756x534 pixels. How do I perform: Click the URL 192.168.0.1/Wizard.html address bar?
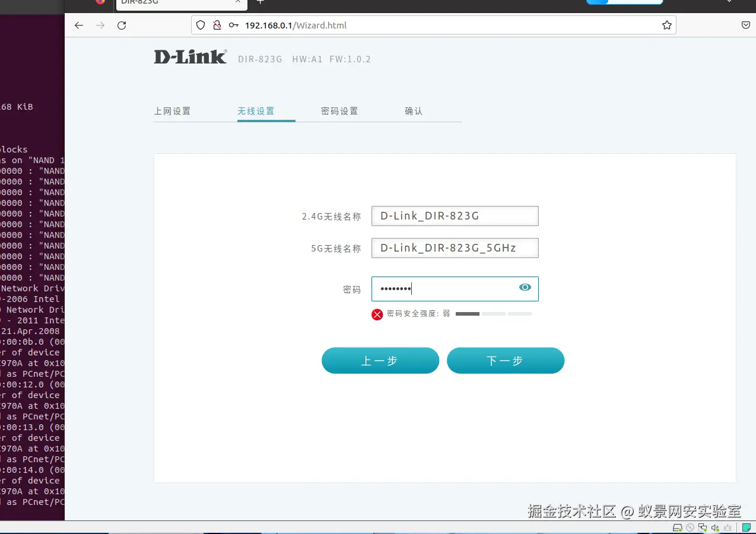pos(433,26)
